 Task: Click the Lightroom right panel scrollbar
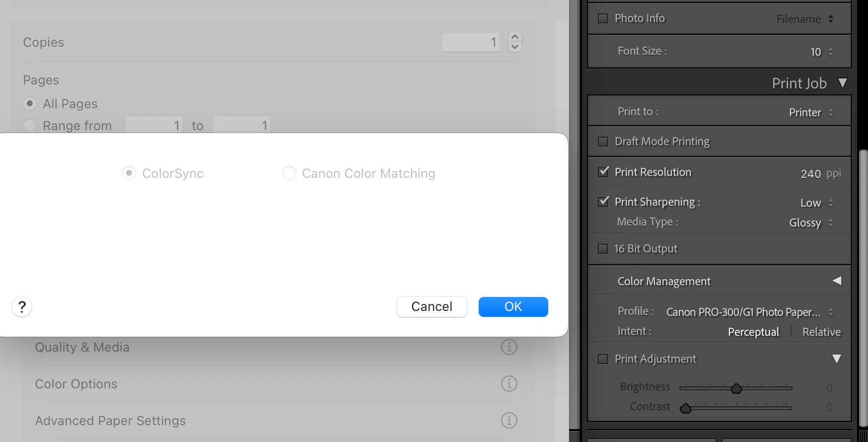pyautogui.click(x=863, y=288)
